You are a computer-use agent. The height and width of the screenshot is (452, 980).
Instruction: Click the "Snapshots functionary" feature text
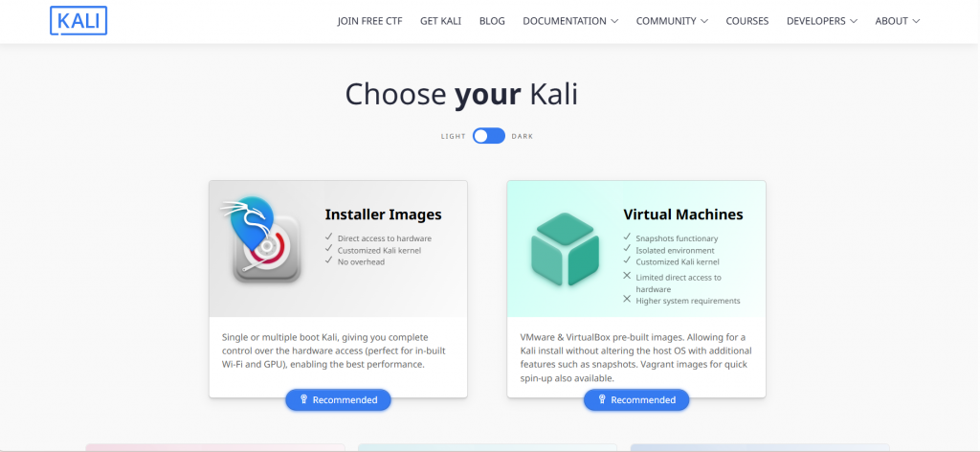coord(677,238)
